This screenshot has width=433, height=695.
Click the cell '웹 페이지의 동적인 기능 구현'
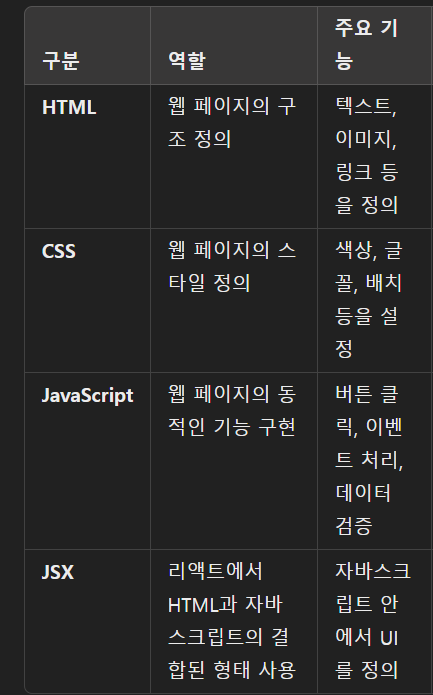[232, 411]
